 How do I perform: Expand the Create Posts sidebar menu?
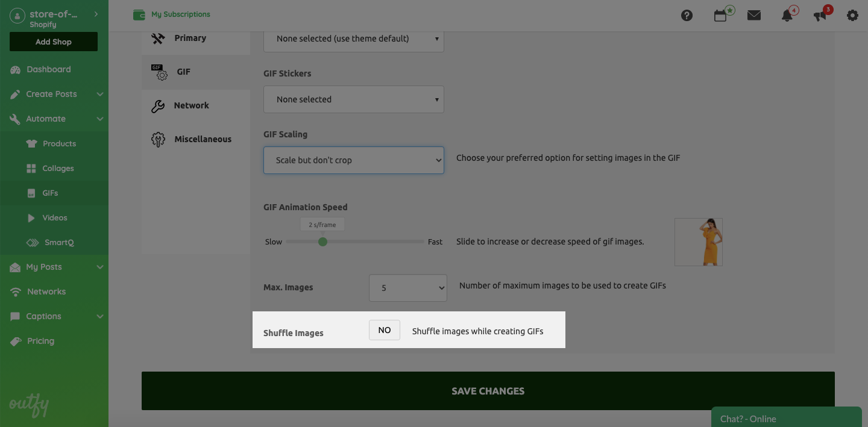point(52,94)
